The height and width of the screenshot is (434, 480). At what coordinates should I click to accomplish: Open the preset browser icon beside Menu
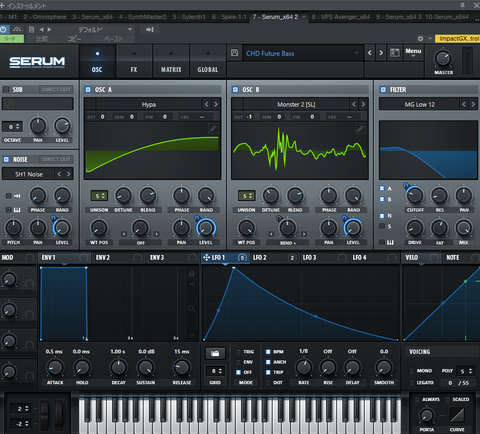click(x=395, y=53)
